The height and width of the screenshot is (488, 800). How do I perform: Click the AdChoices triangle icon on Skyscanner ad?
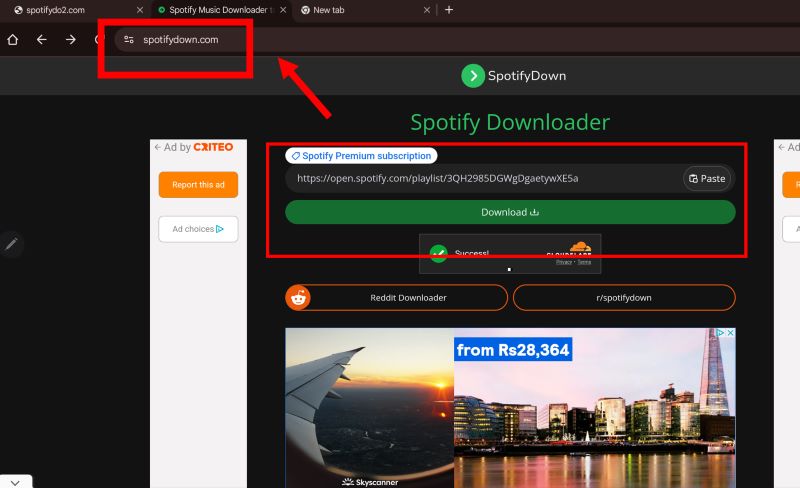(720, 333)
